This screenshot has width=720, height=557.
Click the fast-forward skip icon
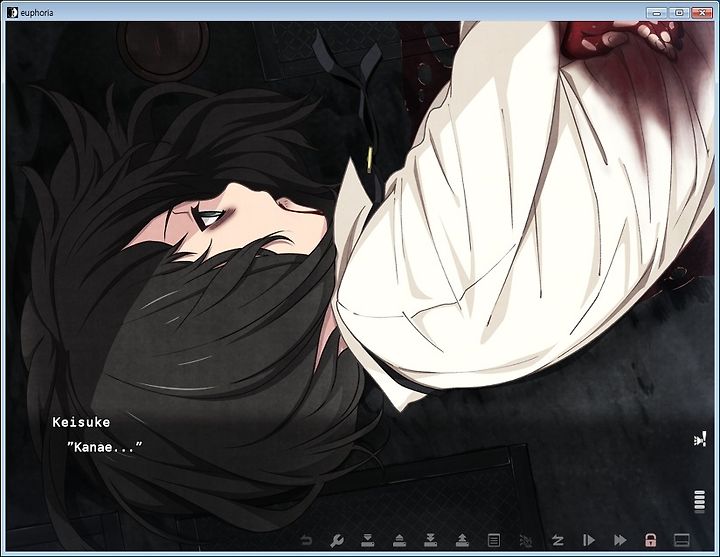(x=620, y=540)
